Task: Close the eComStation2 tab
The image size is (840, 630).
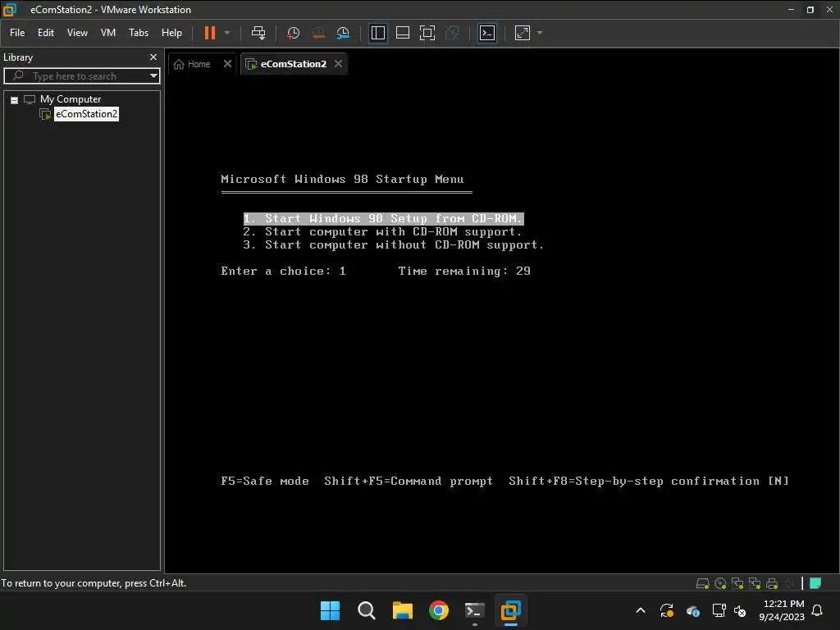Action: coord(338,64)
